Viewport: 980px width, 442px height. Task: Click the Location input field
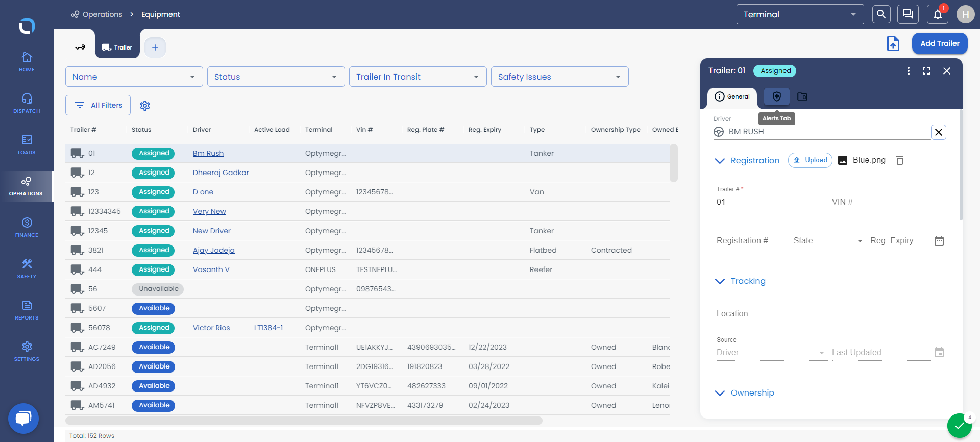coord(829,314)
